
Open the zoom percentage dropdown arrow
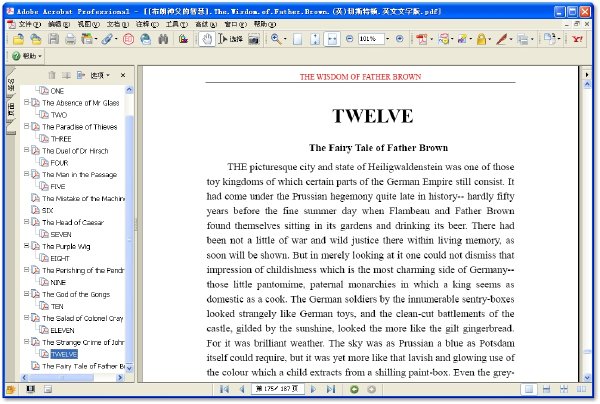[x=388, y=39]
